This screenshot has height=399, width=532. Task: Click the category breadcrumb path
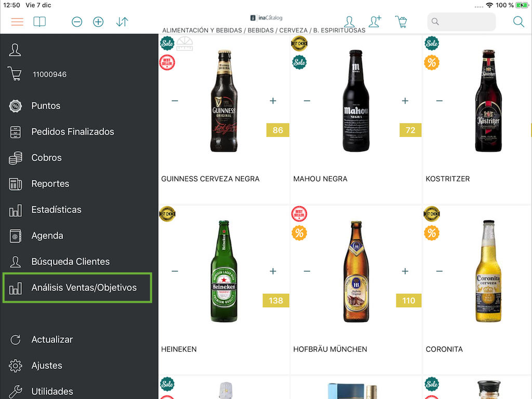pyautogui.click(x=263, y=30)
